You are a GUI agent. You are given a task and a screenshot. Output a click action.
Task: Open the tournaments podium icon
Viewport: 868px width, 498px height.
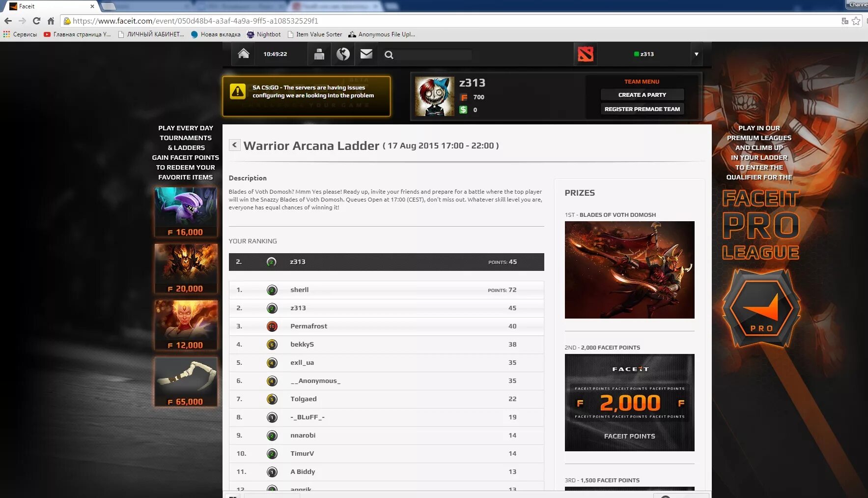point(319,54)
